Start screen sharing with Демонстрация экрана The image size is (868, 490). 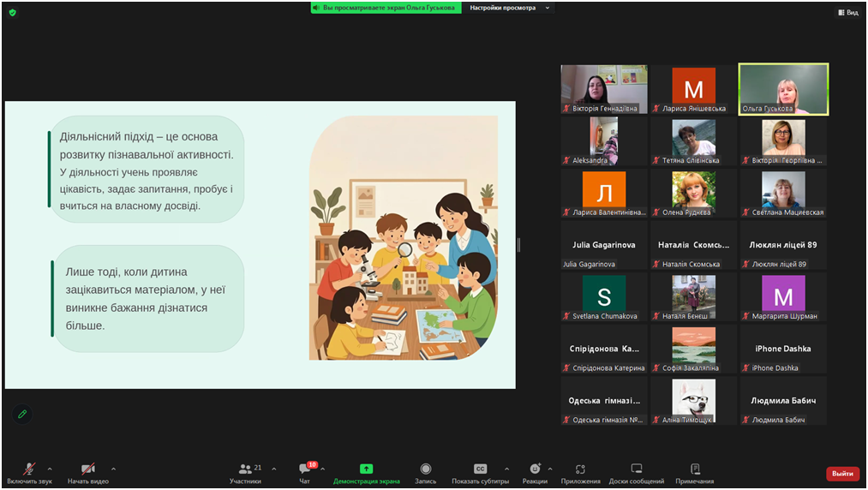tap(366, 472)
